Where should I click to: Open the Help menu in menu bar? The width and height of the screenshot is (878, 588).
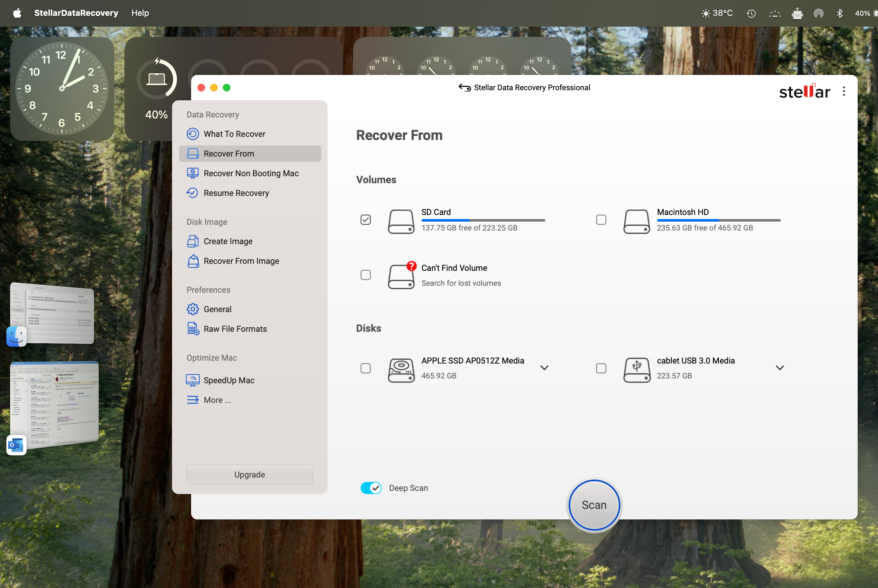pyautogui.click(x=140, y=13)
